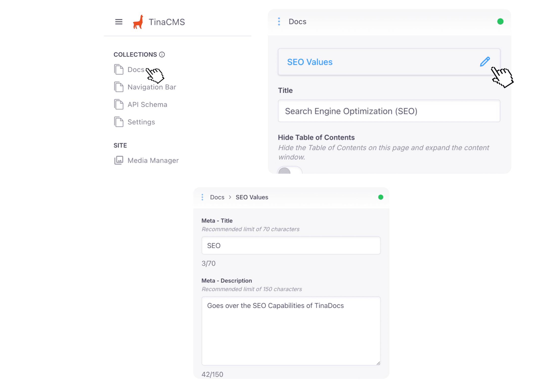Viewport: 555px width, 392px height.
Task: Select the Docs collection icon
Action: [x=119, y=69]
